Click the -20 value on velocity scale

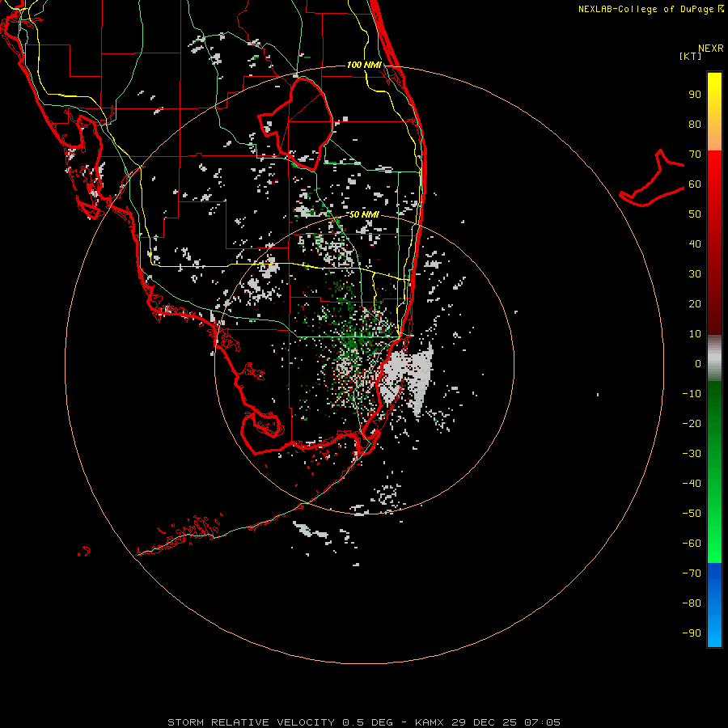coord(692,424)
